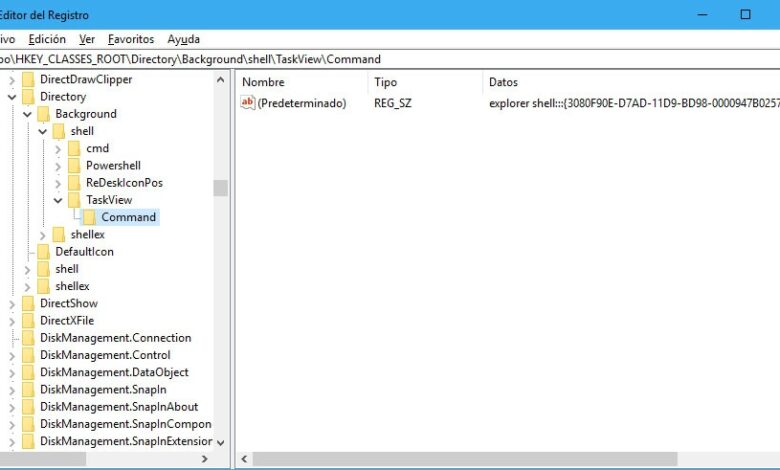Click the Powershell folder icon
The width and height of the screenshot is (780, 470).
pyautogui.click(x=74, y=166)
